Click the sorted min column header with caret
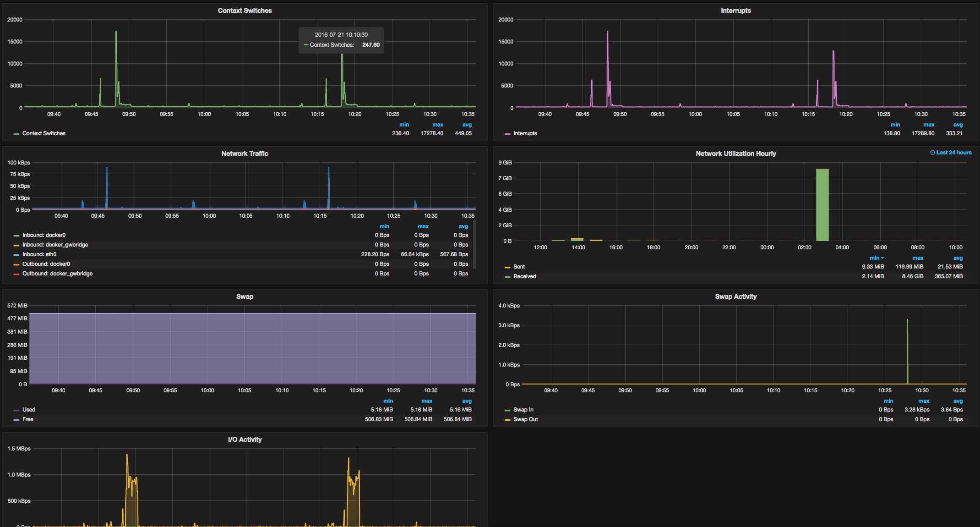This screenshot has width=980, height=527. 877,258
